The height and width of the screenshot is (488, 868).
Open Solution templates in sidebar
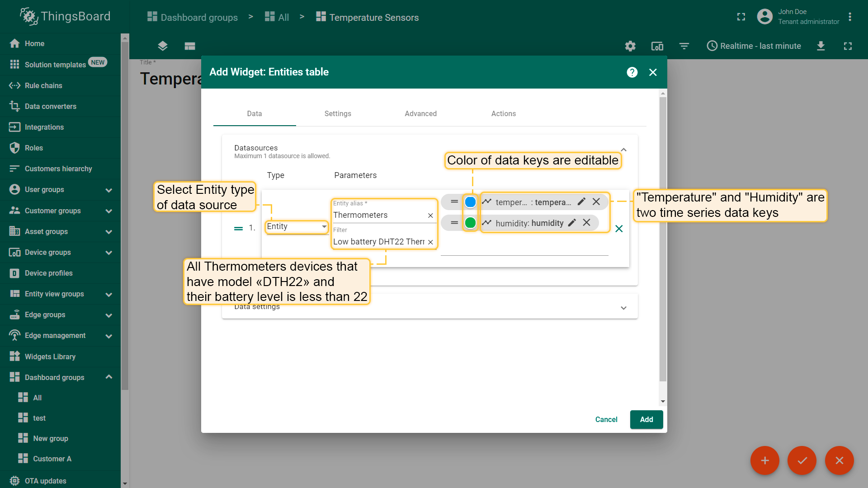(x=60, y=64)
